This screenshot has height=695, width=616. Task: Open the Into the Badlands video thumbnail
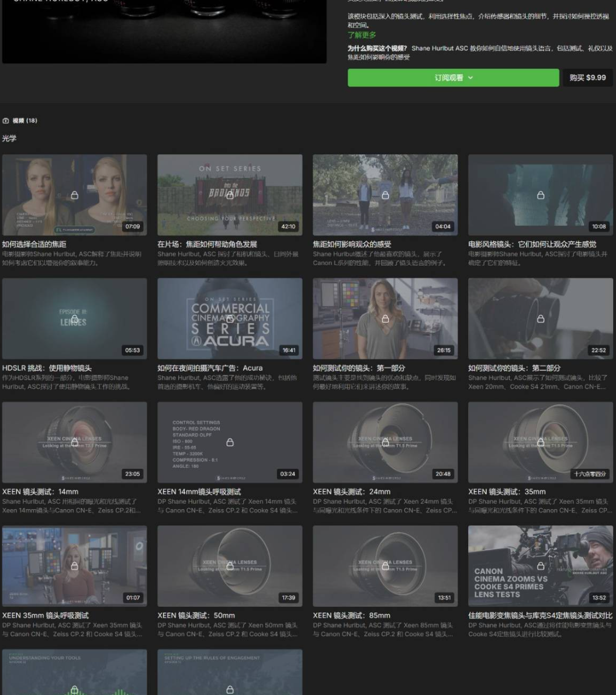click(230, 195)
